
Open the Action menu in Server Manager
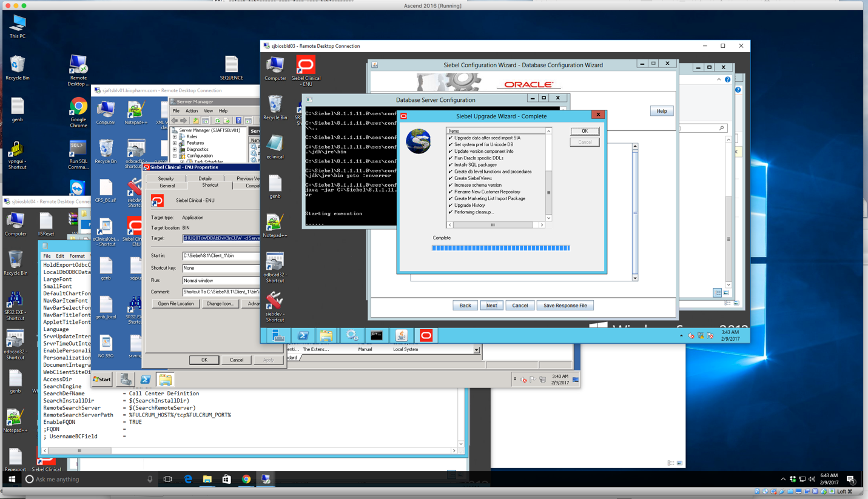point(192,111)
